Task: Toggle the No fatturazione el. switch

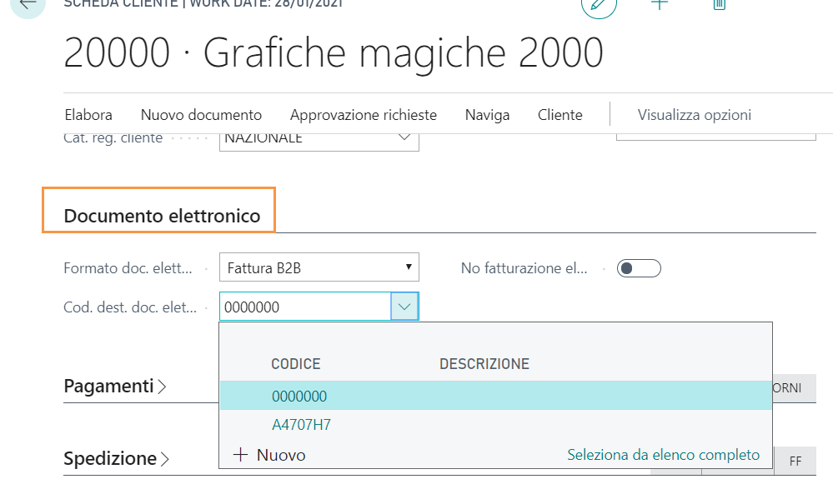Action: click(x=638, y=268)
